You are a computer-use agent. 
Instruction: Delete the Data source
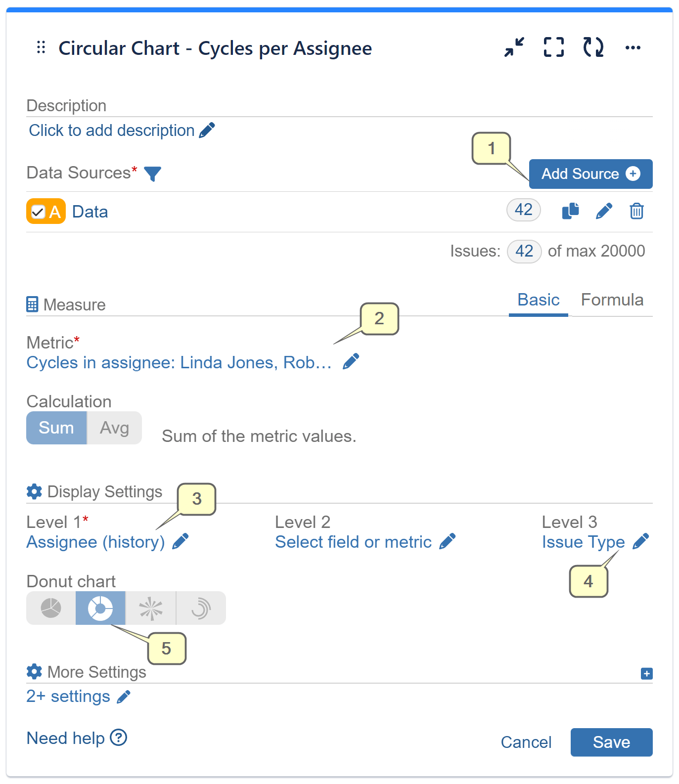pos(636,211)
